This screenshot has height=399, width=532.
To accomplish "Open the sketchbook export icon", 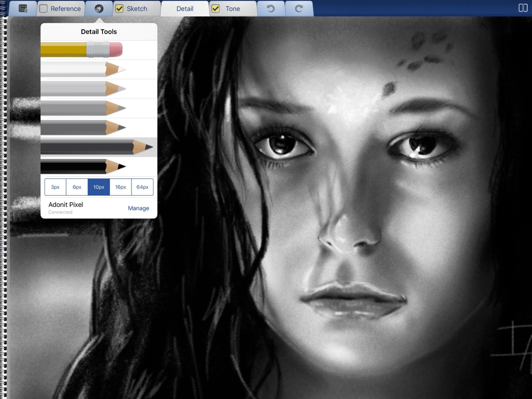I will tap(23, 9).
